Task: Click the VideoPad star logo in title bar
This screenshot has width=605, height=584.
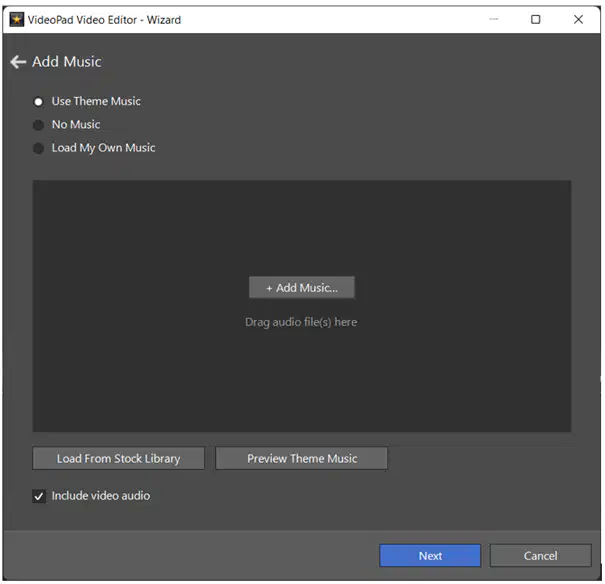Action: pyautogui.click(x=17, y=19)
